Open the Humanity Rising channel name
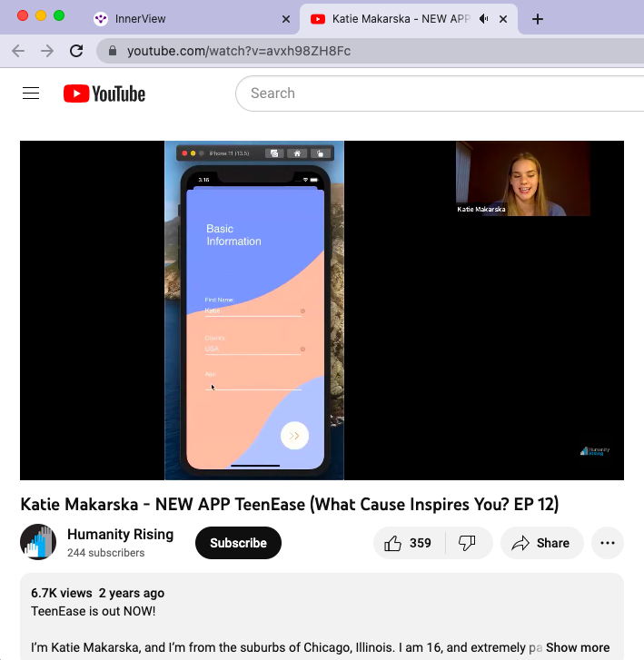644x660 pixels. (121, 534)
